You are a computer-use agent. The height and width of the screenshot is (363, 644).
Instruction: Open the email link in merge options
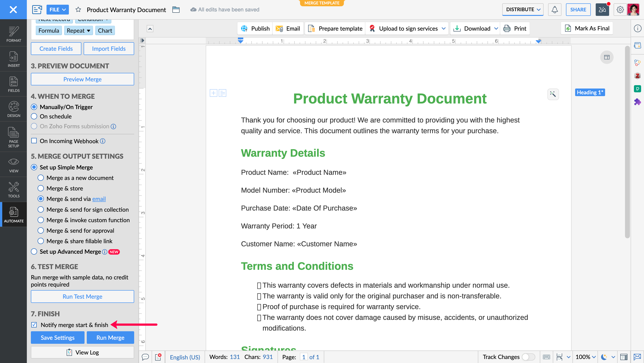[99, 199]
